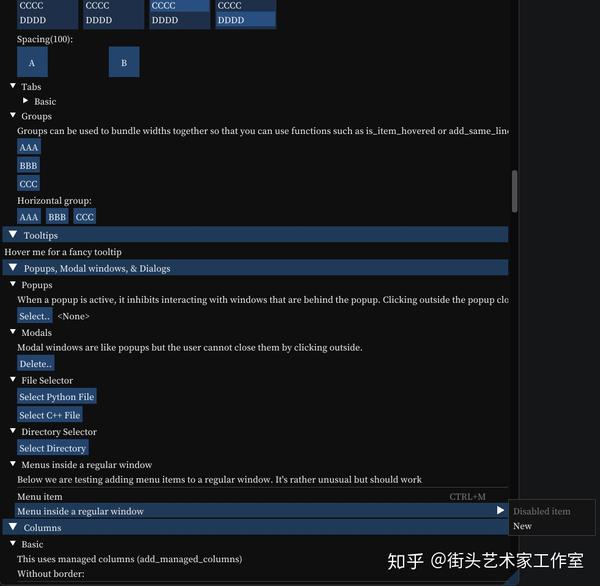This screenshot has width=600, height=586.
Task: Click the CCC button in vertical group
Action: [x=28, y=184]
